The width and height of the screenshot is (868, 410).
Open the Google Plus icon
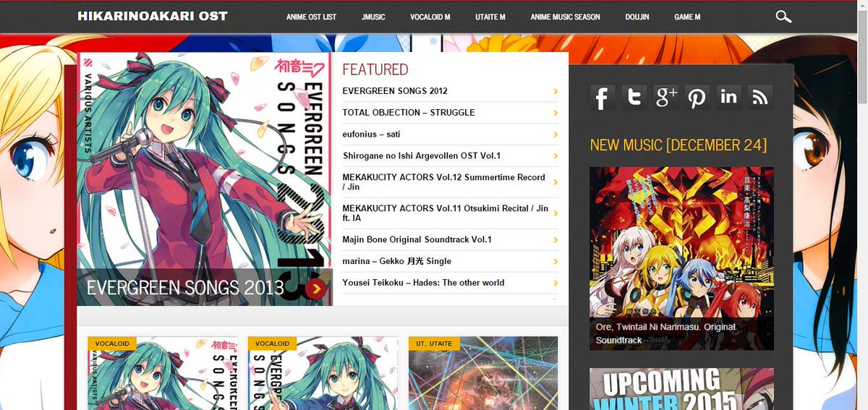point(665,97)
